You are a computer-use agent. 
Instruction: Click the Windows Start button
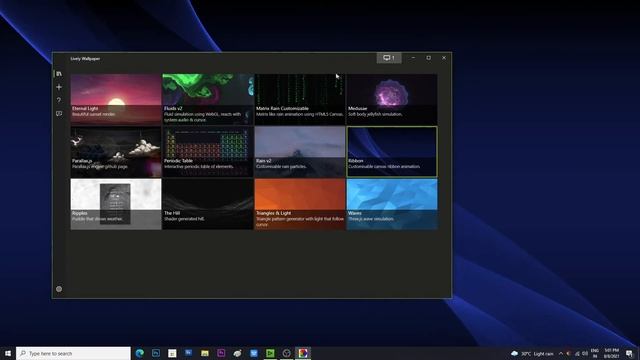coord(8,353)
